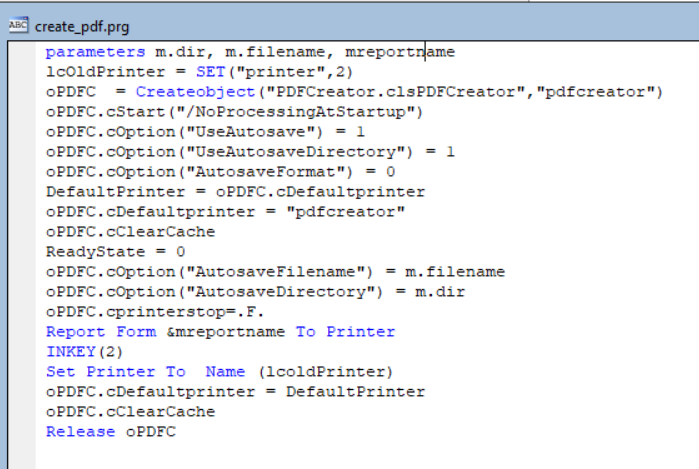The height and width of the screenshot is (469, 699).
Task: Click the 'UseAutosaveDirectory' option line
Action: click(x=251, y=152)
